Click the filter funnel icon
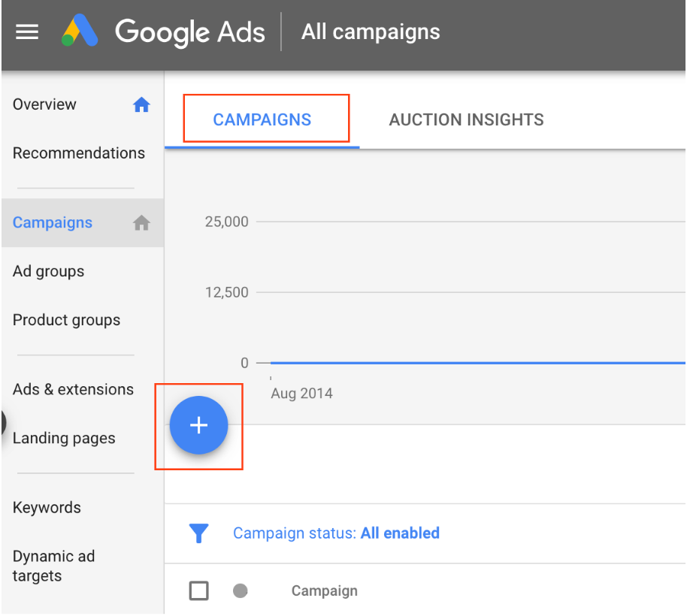This screenshot has width=687, height=616. pyautogui.click(x=199, y=533)
